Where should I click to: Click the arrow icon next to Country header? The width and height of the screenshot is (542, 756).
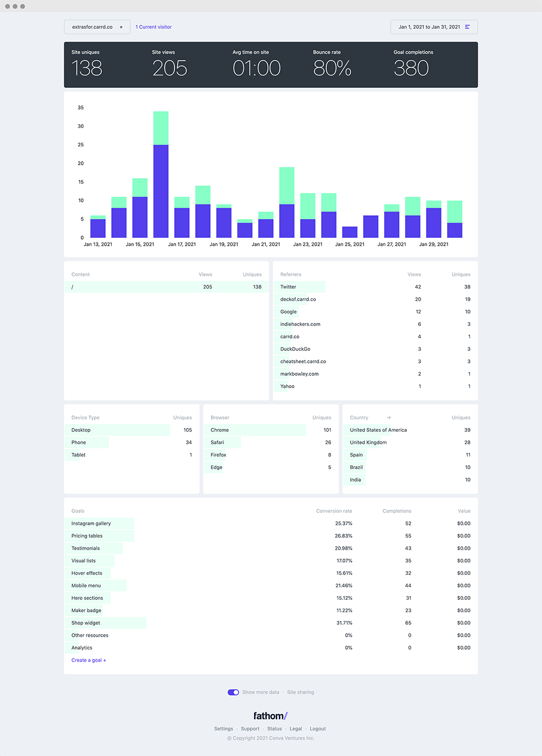click(x=389, y=418)
